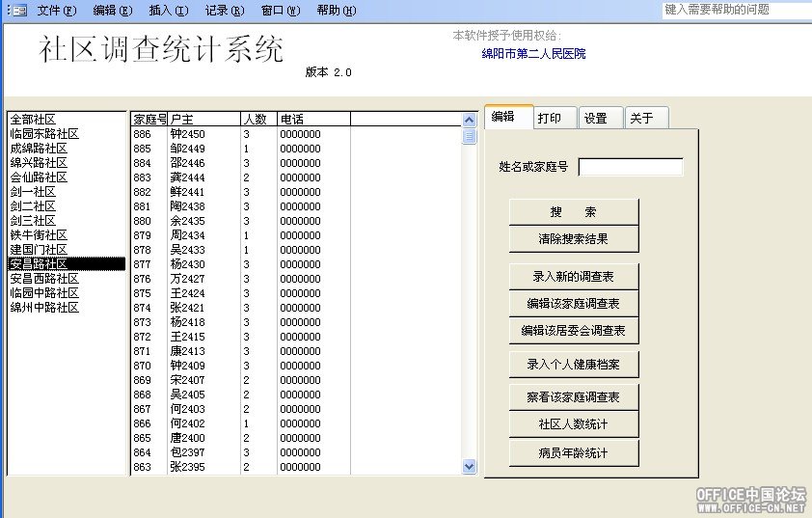The width and height of the screenshot is (812, 518).
Task: Click the Access form icon in menu bar
Action: coord(19,10)
